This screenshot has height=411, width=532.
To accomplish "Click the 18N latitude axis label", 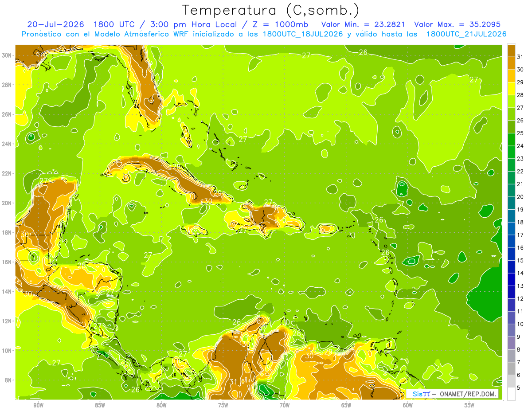I will tap(8, 232).
